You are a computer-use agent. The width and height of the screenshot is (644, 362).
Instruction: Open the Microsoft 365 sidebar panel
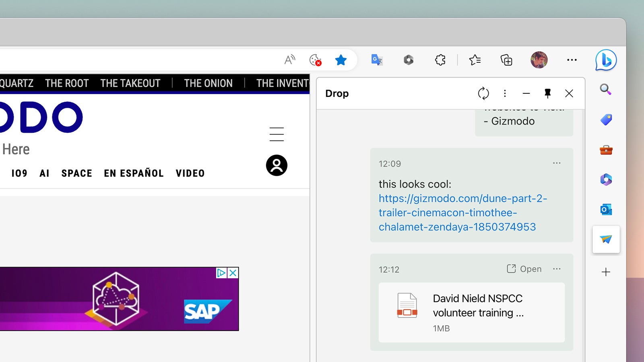pos(606,180)
